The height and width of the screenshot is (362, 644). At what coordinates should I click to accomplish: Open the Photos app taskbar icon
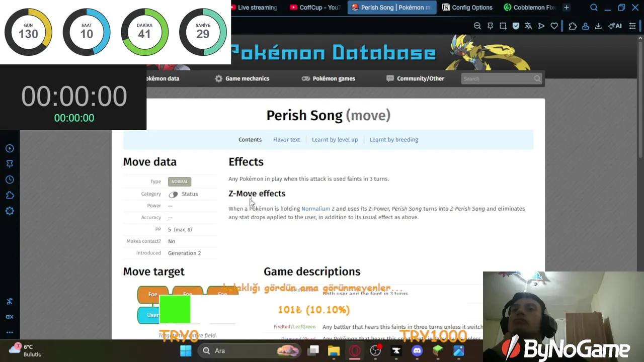[458, 351]
